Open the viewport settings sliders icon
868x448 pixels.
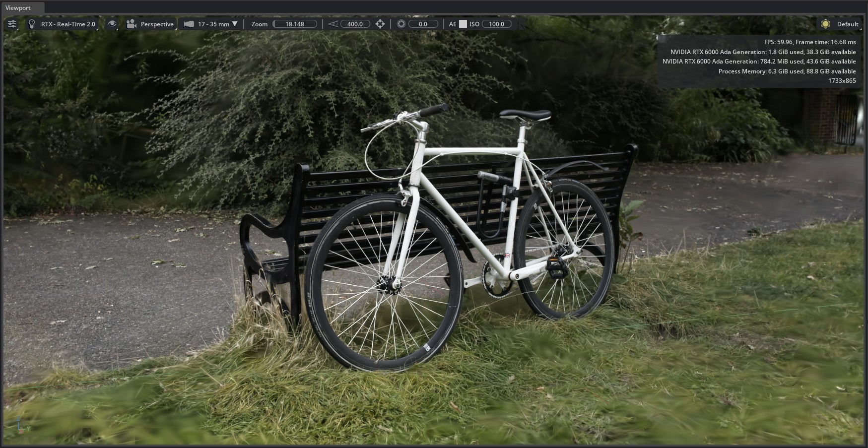[x=12, y=24]
